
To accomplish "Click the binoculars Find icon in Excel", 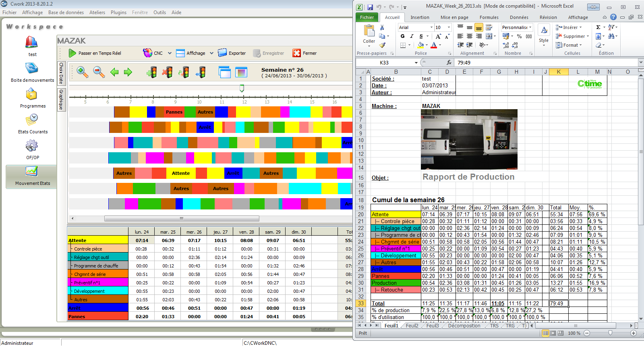I will 611,36.
